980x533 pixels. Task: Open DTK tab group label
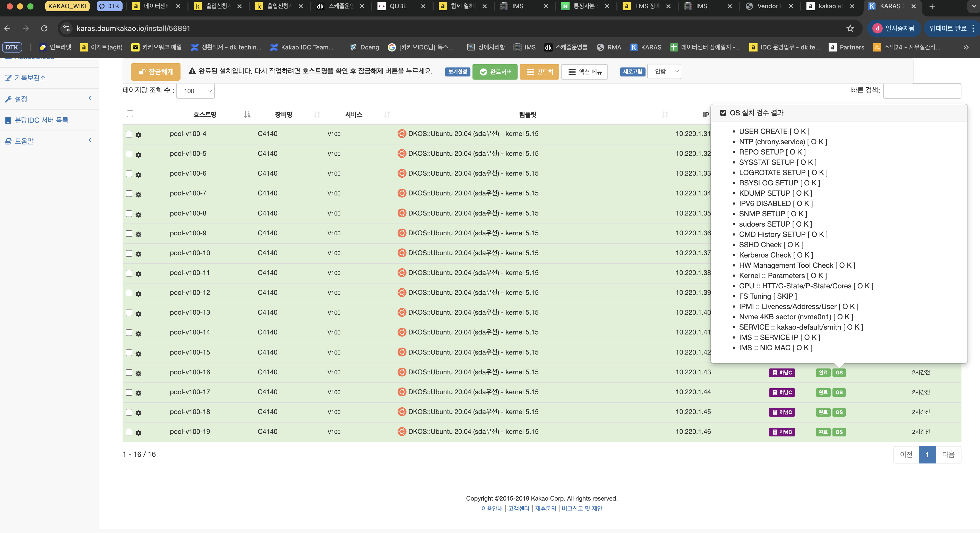click(x=110, y=6)
